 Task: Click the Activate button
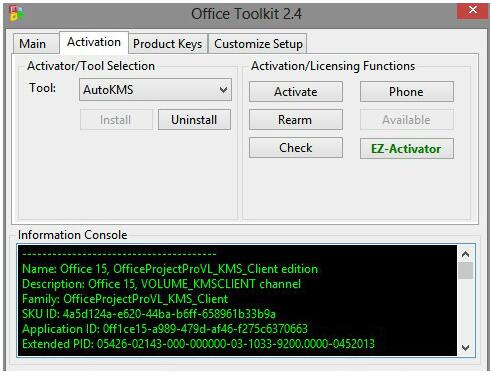pos(296,92)
